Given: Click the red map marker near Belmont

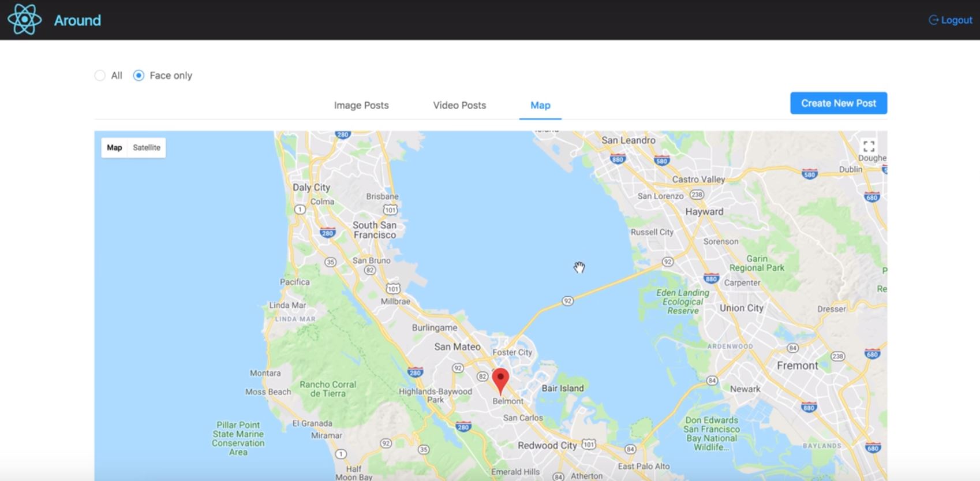Looking at the screenshot, I should [500, 381].
